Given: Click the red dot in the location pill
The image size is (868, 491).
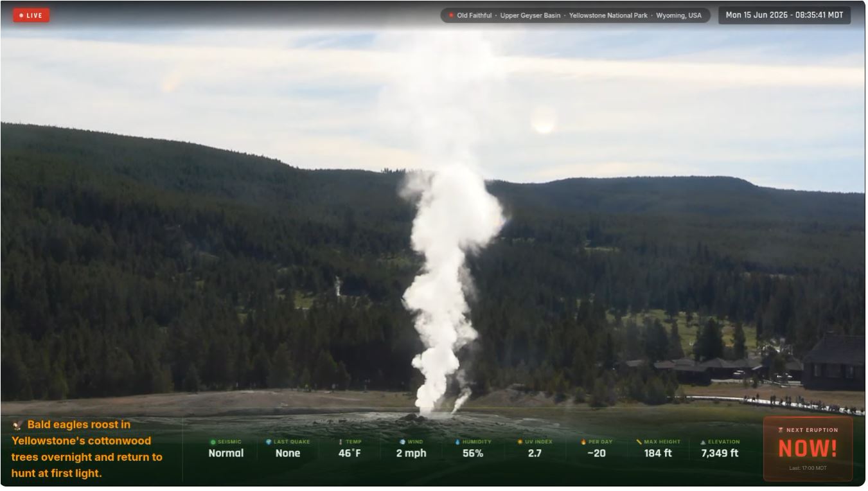Looking at the screenshot, I should point(451,15).
